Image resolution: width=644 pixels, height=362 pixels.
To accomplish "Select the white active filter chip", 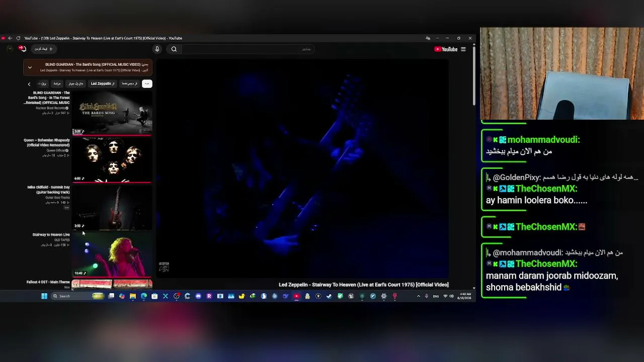I will coord(147,84).
